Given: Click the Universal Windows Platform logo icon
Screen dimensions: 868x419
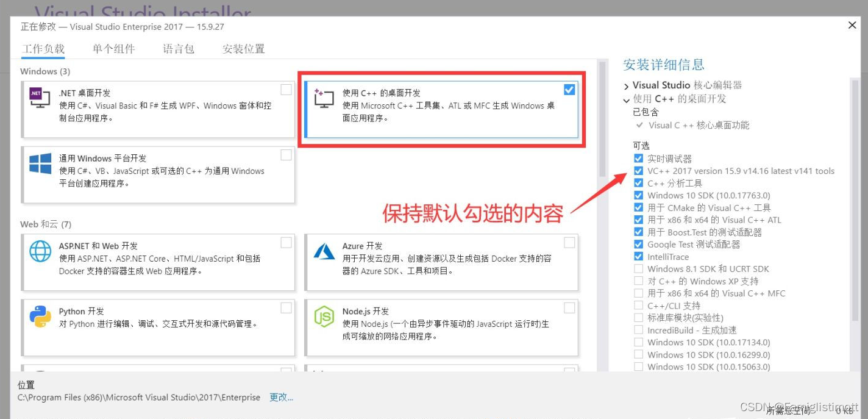Looking at the screenshot, I should click(x=40, y=163).
